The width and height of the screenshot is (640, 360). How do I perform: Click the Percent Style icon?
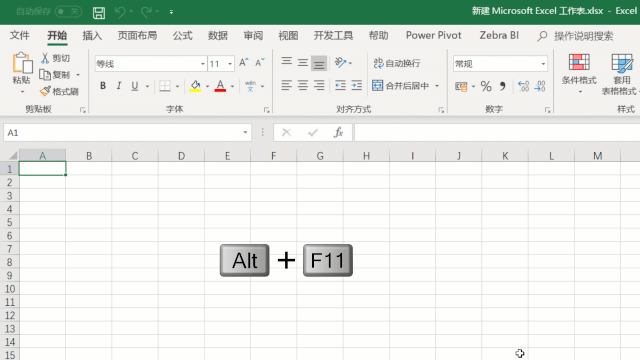[x=486, y=86]
